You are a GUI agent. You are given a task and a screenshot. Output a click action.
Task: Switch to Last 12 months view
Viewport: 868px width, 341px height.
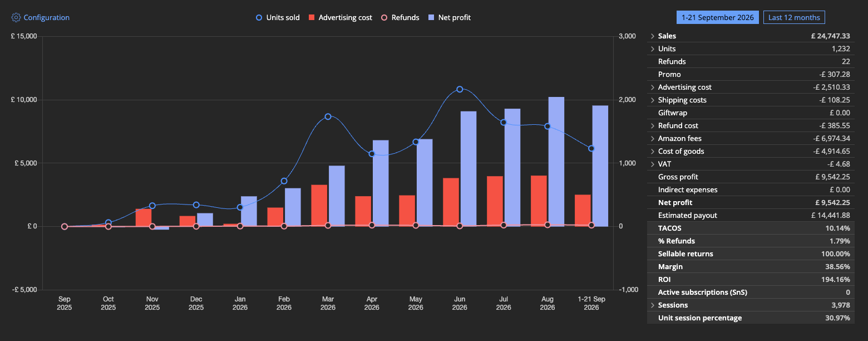tap(794, 18)
